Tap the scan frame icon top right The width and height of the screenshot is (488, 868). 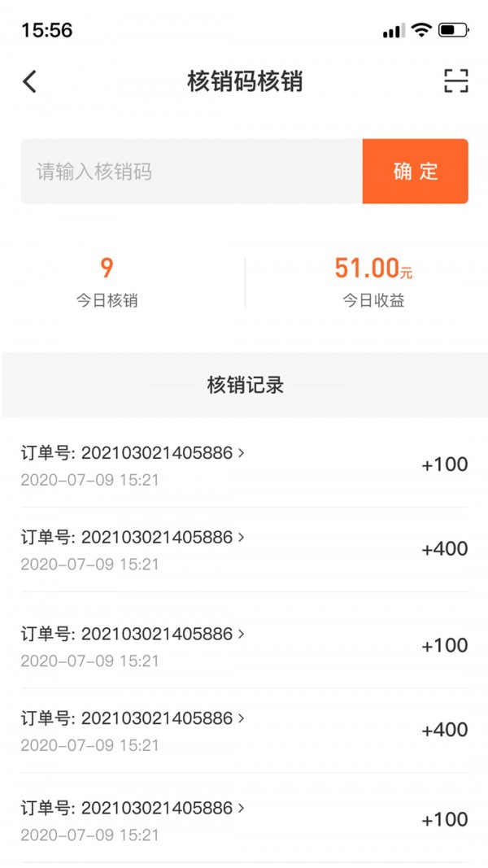(457, 81)
